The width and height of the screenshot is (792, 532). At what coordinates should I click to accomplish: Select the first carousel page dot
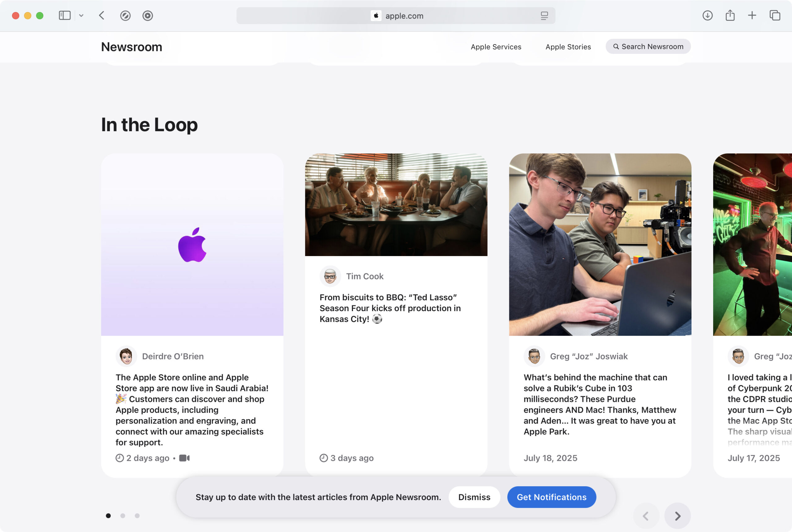click(108, 516)
